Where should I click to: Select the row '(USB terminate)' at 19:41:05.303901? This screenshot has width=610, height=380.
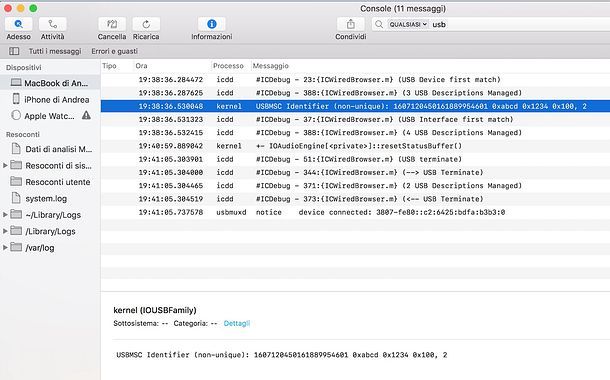click(x=355, y=159)
